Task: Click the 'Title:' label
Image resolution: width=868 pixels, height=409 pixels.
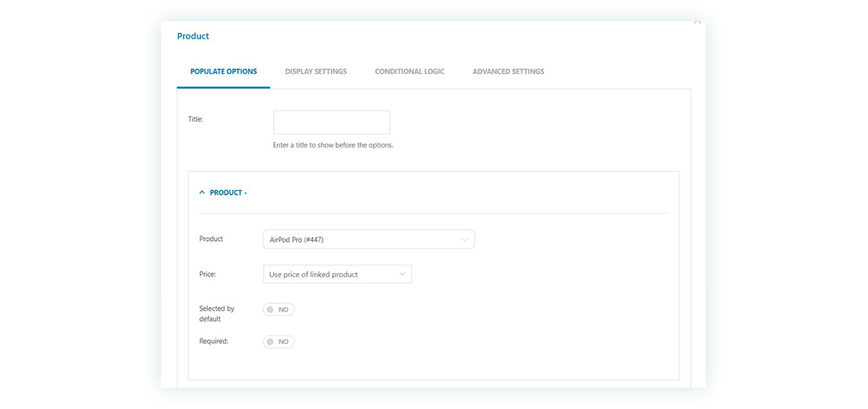Action: (196, 119)
